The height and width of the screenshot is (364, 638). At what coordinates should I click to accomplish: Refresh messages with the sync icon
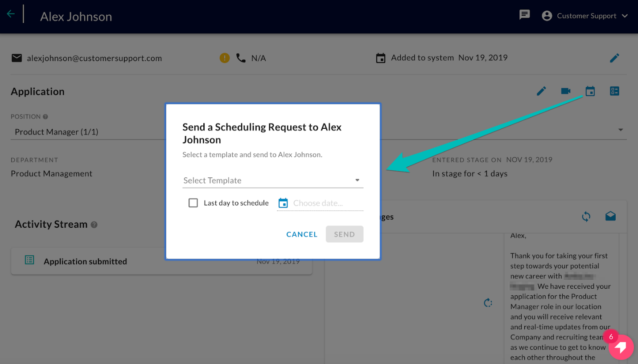tap(586, 217)
